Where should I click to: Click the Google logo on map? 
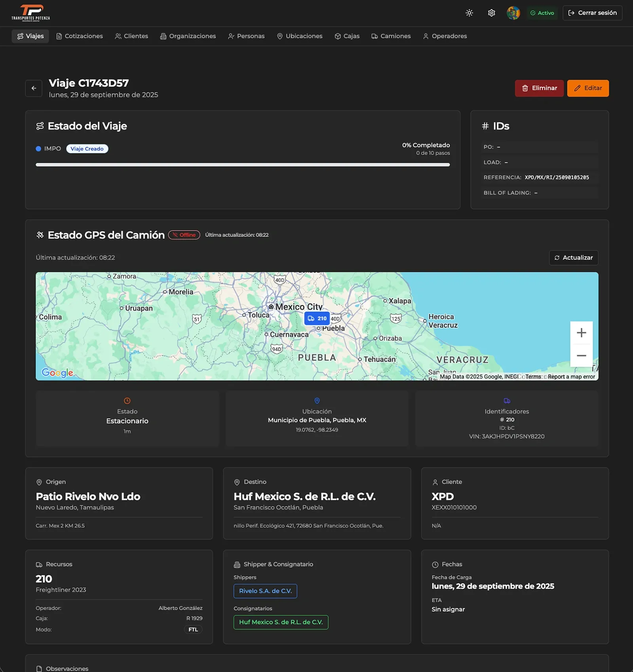(x=57, y=372)
